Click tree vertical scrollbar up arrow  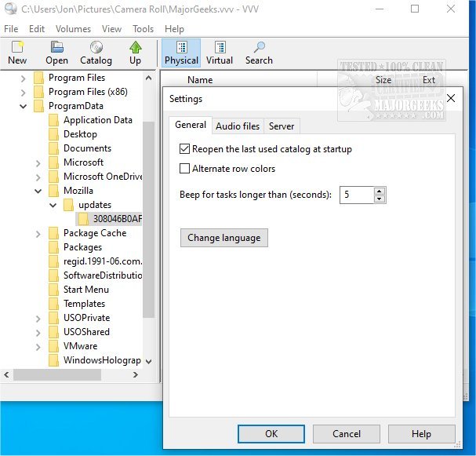[148, 78]
